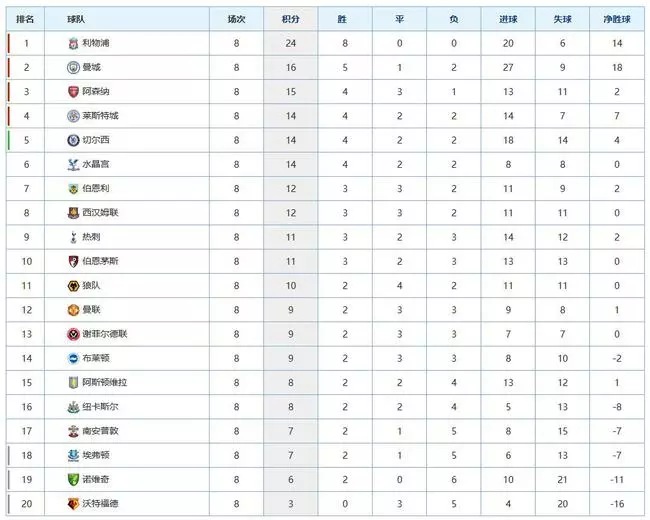
Task: Click the Chelsea club crest icon
Action: [x=73, y=140]
